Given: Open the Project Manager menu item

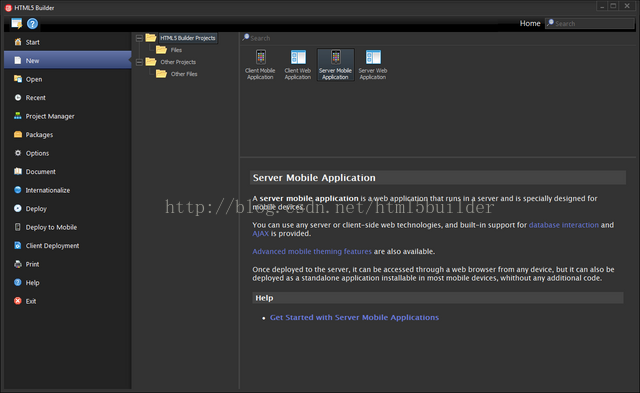Looking at the screenshot, I should pyautogui.click(x=68, y=116).
